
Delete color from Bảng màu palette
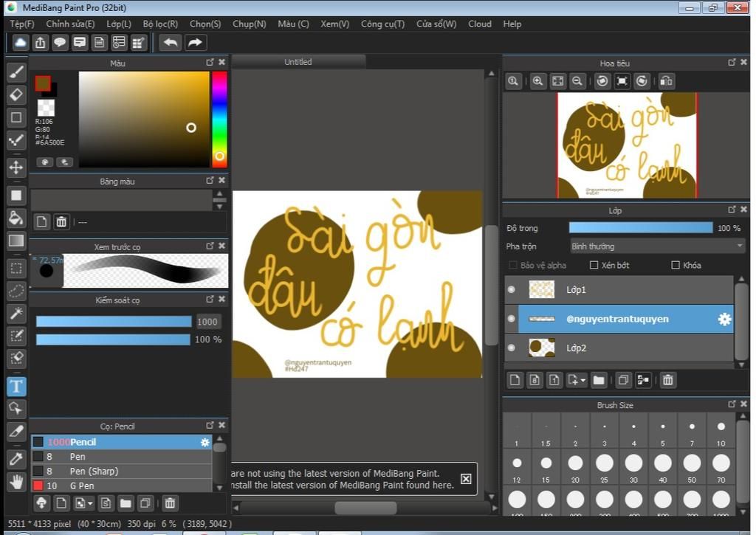coord(61,221)
